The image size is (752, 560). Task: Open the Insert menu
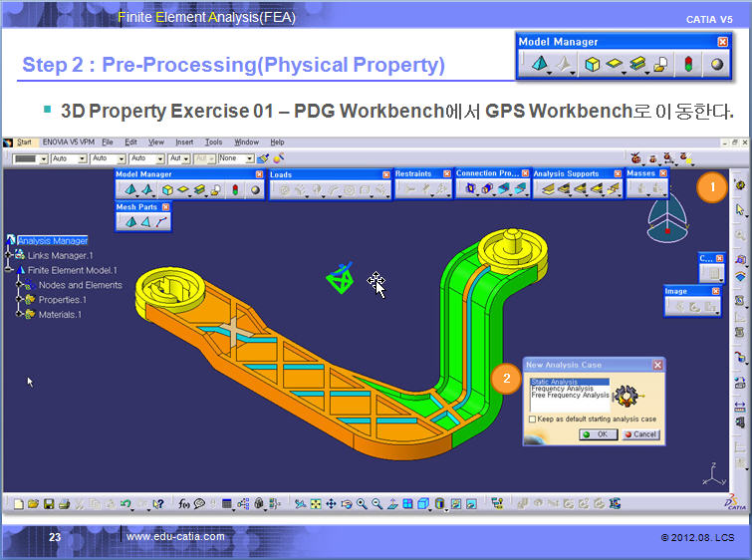[x=184, y=142]
